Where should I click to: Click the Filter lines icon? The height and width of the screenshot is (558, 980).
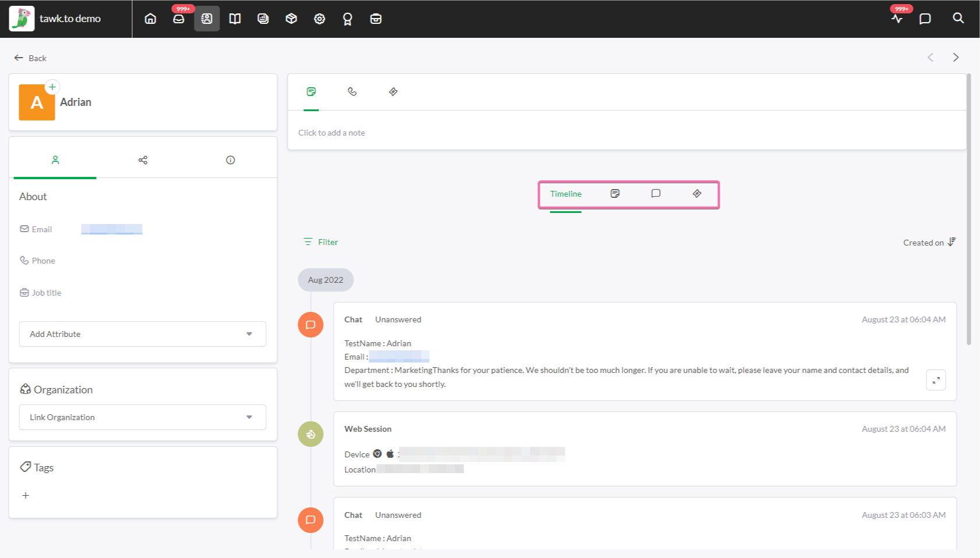308,242
